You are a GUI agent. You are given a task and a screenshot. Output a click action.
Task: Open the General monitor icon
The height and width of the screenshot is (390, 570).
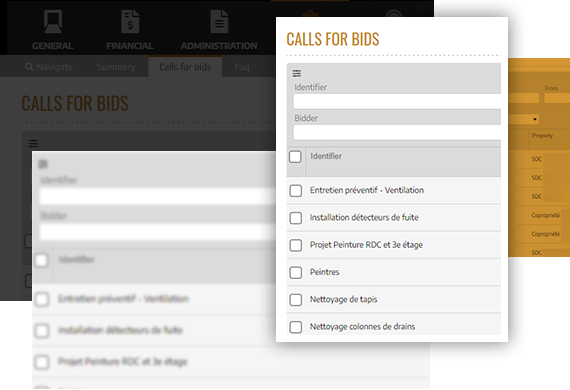point(53,22)
